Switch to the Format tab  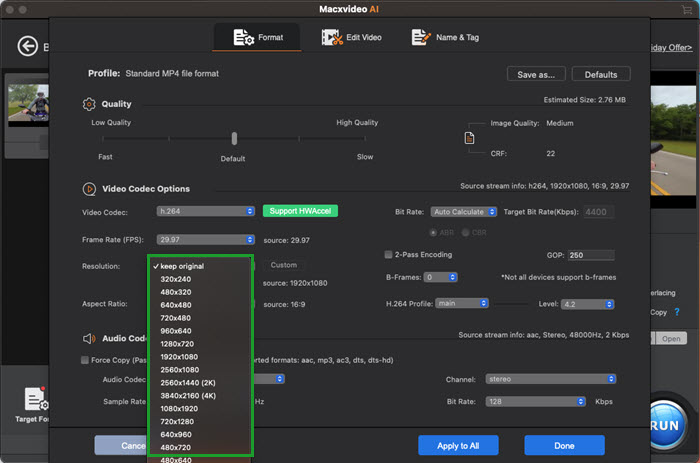pyautogui.click(x=257, y=38)
